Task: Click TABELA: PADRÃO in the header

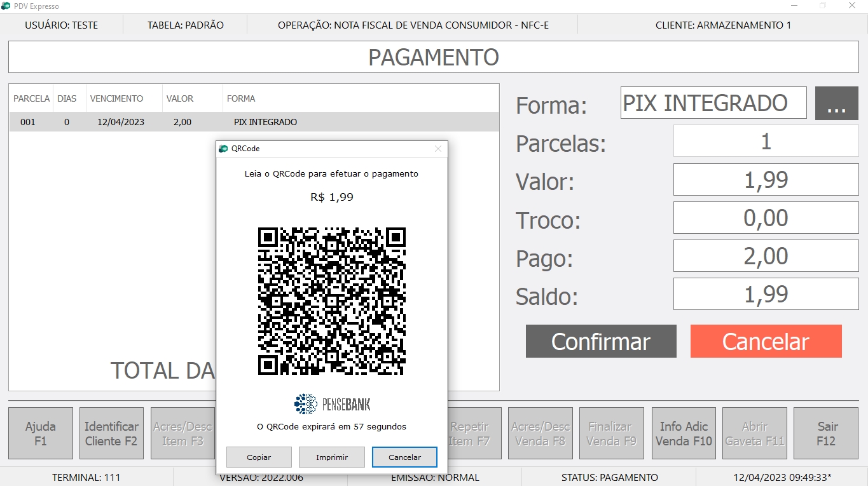Action: click(186, 25)
